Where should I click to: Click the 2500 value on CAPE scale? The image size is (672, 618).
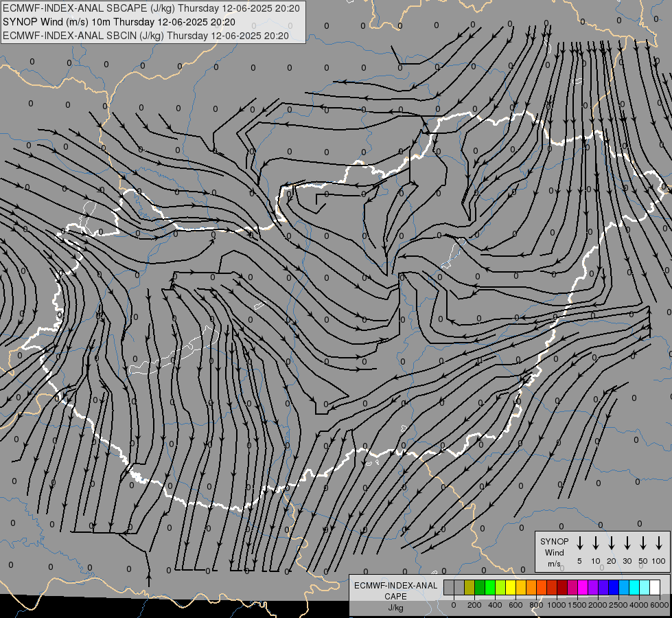pyautogui.click(x=618, y=605)
